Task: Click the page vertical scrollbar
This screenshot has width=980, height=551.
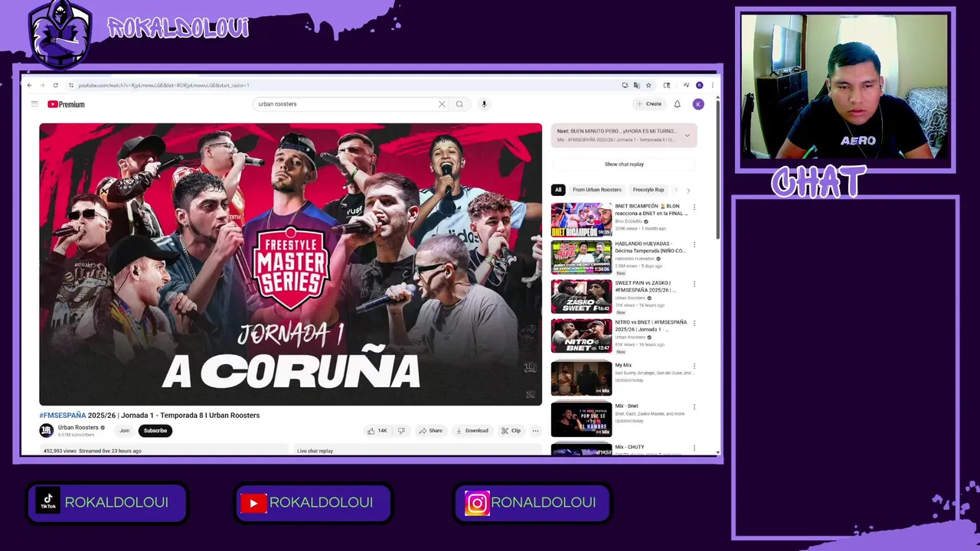Action: [x=717, y=168]
